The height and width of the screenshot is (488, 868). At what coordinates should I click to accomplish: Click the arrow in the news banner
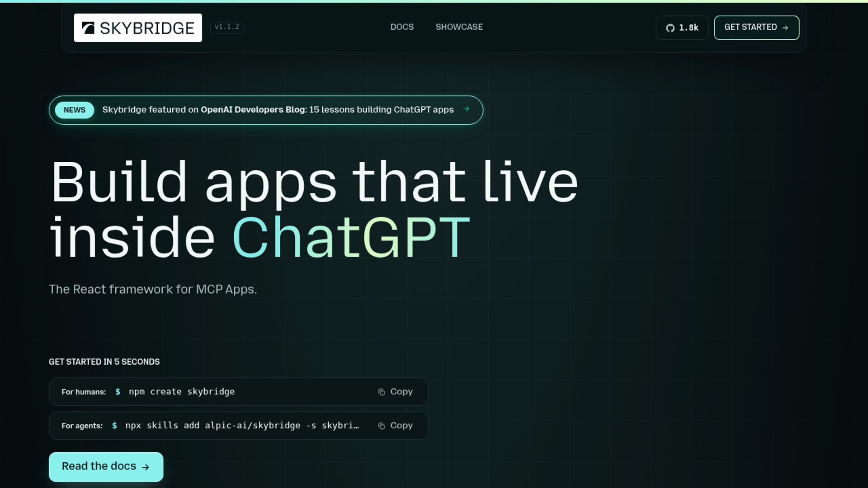[466, 109]
